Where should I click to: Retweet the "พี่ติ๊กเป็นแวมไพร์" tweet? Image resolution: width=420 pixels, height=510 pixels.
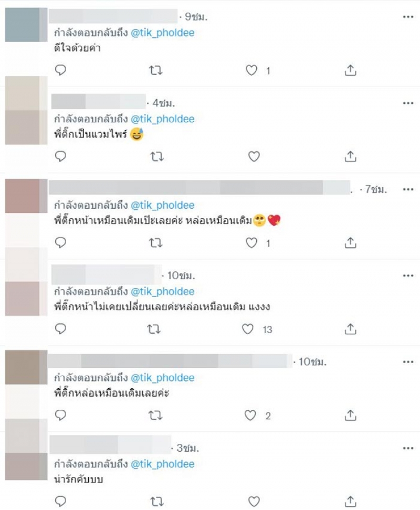pyautogui.click(x=157, y=157)
